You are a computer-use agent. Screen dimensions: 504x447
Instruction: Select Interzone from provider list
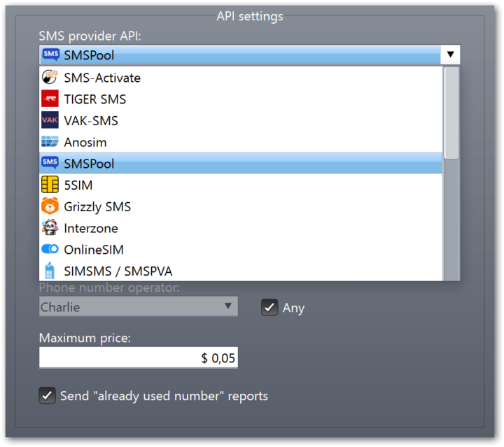click(241, 228)
